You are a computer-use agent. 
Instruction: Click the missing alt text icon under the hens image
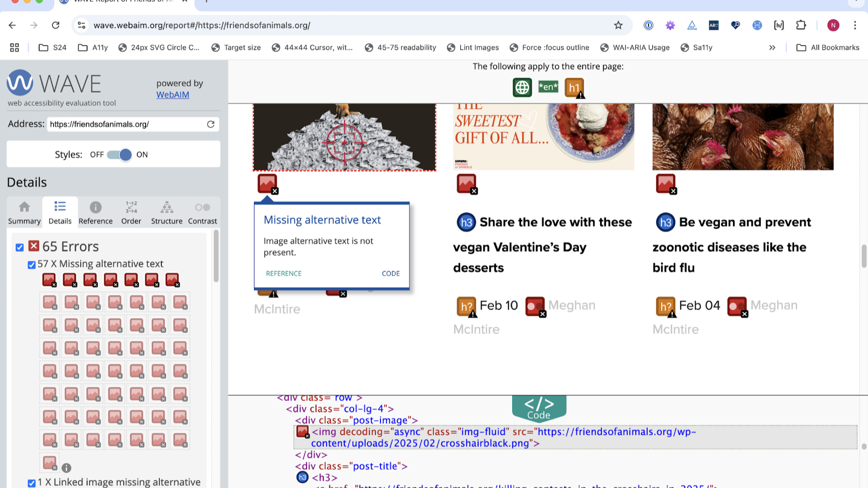click(665, 184)
